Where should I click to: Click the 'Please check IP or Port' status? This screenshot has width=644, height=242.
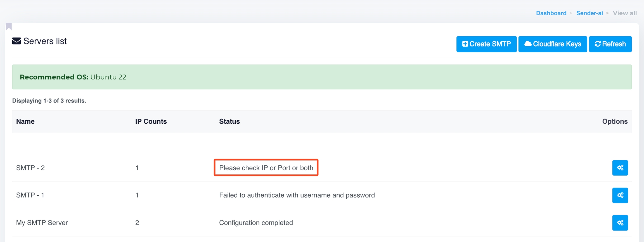point(266,168)
